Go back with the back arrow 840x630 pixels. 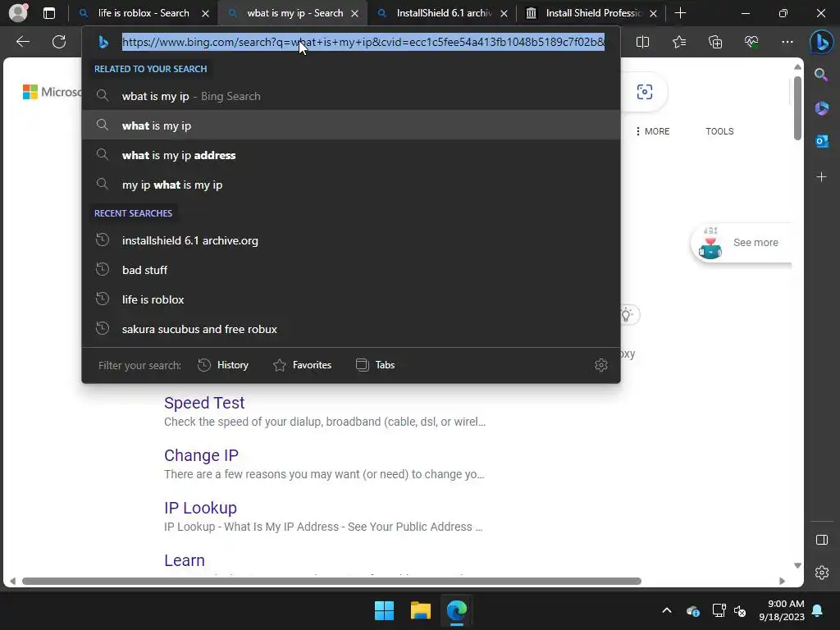[23, 42]
